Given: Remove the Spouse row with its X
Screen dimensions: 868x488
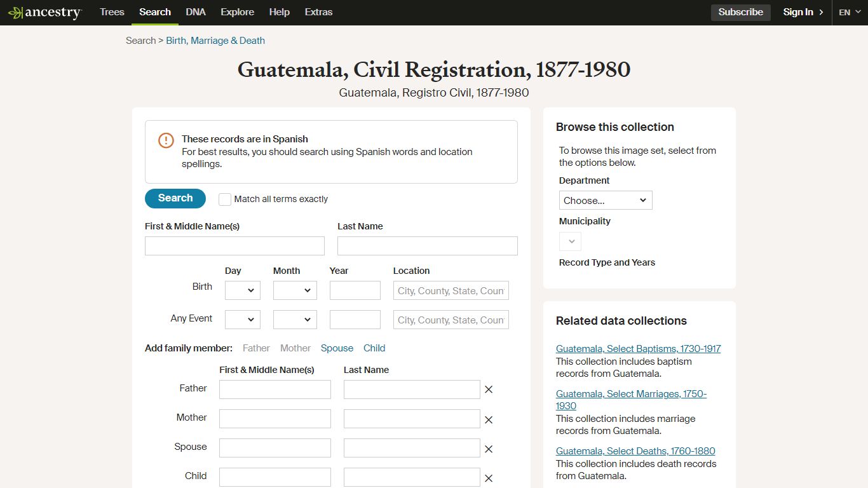Looking at the screenshot, I should 489,449.
